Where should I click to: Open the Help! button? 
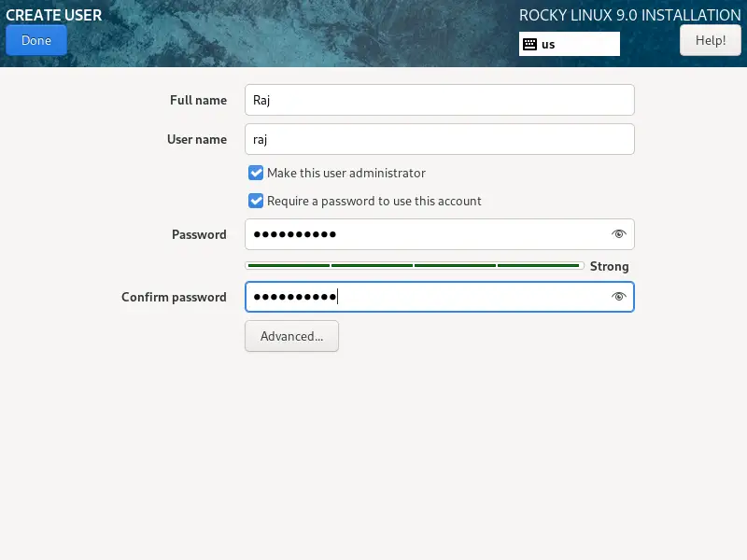(x=710, y=40)
